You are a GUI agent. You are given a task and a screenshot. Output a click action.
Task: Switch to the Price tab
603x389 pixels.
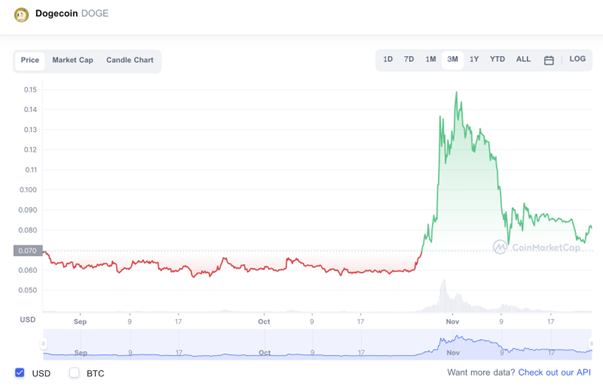(x=30, y=60)
